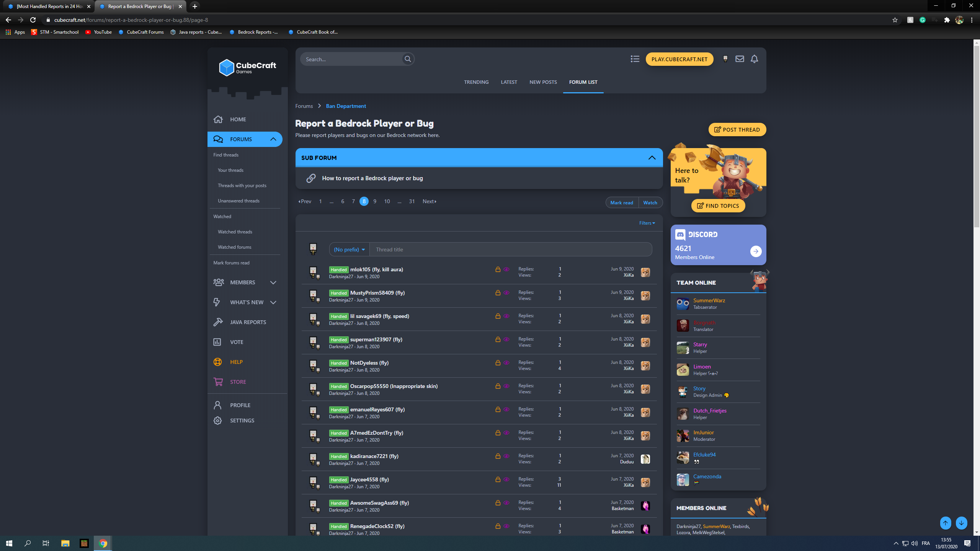Viewport: 980px width, 551px height.
Task: Open the Bedrock Reports bookmark
Action: click(x=254, y=32)
